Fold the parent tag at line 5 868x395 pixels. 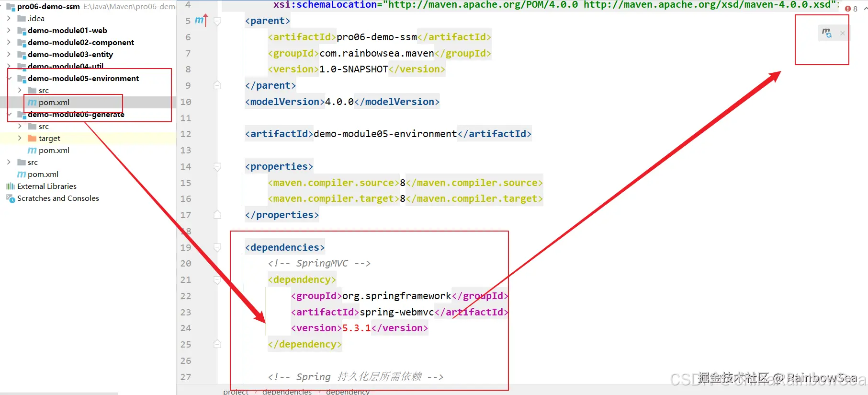tap(217, 21)
